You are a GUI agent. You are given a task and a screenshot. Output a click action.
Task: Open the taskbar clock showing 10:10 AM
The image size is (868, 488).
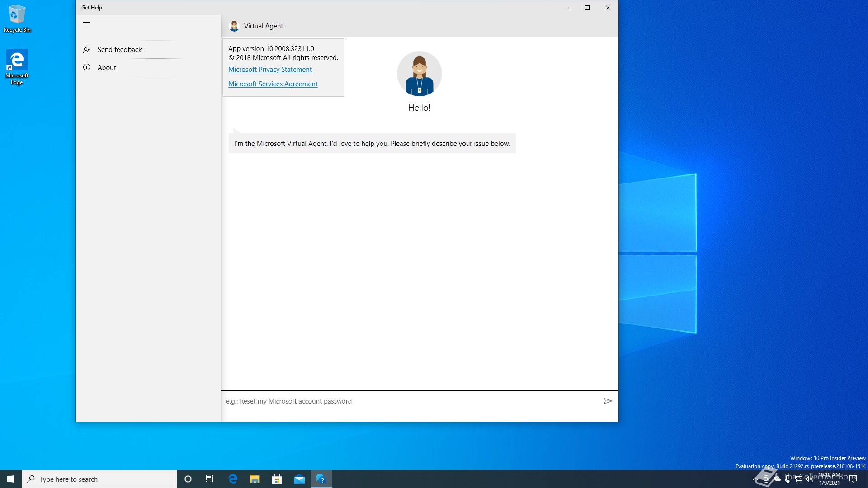(830, 479)
